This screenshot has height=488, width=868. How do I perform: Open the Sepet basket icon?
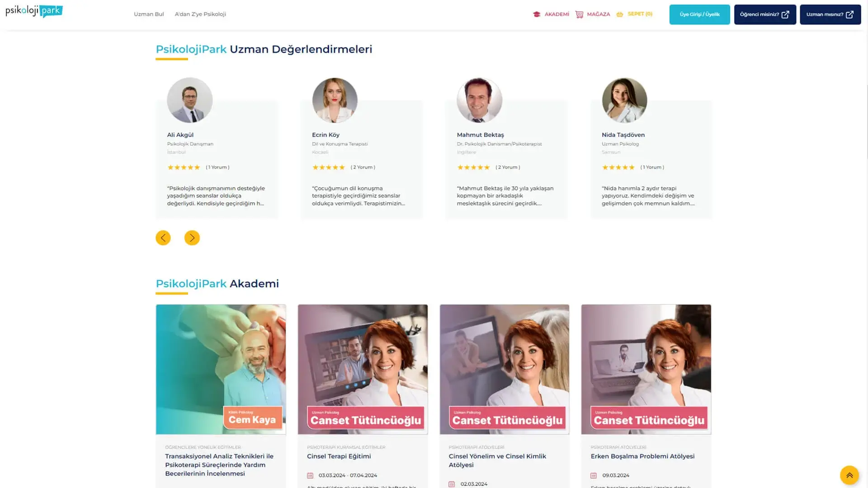coord(620,14)
